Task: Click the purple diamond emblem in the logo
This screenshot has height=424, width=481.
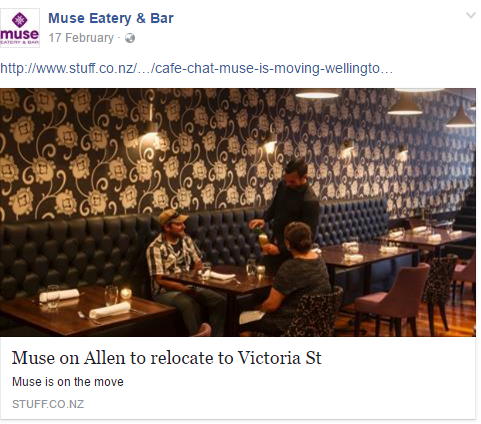Action: [x=20, y=20]
